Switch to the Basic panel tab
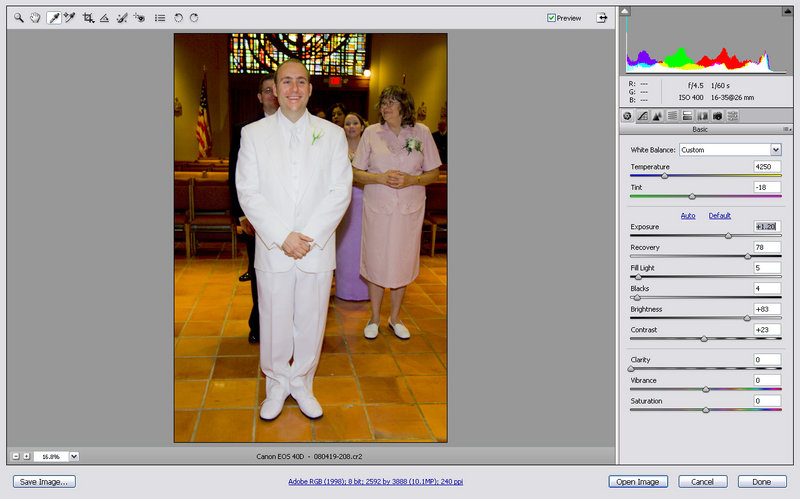800x499 pixels. point(627,116)
